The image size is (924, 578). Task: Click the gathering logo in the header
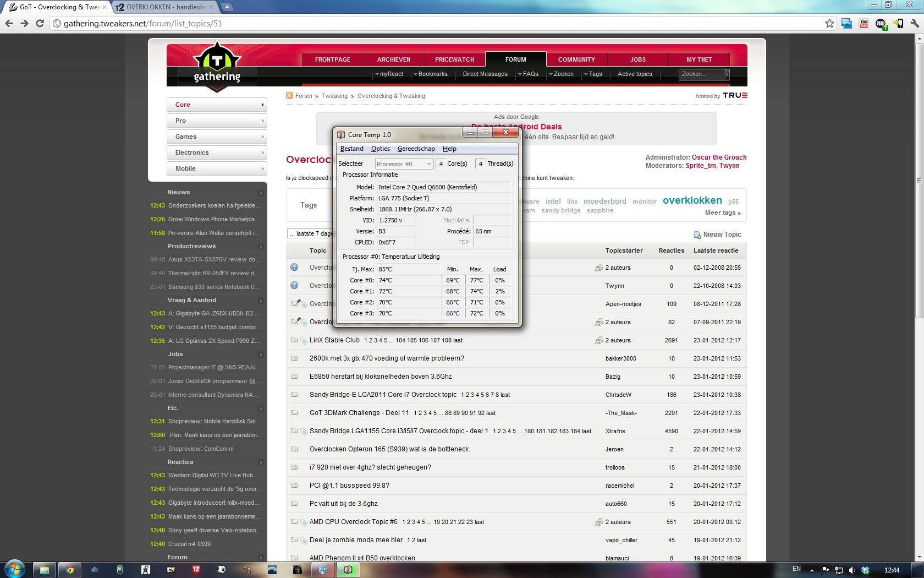[x=217, y=67]
